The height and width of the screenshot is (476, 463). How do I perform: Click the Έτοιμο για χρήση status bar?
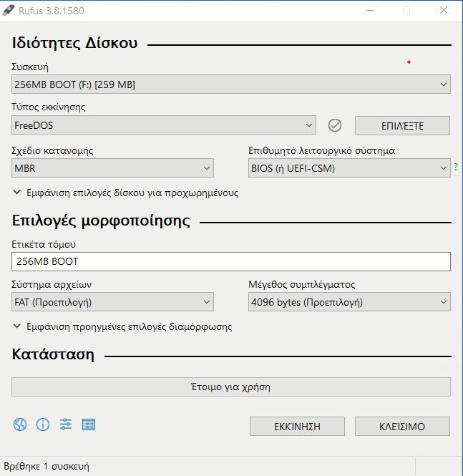pos(231,387)
